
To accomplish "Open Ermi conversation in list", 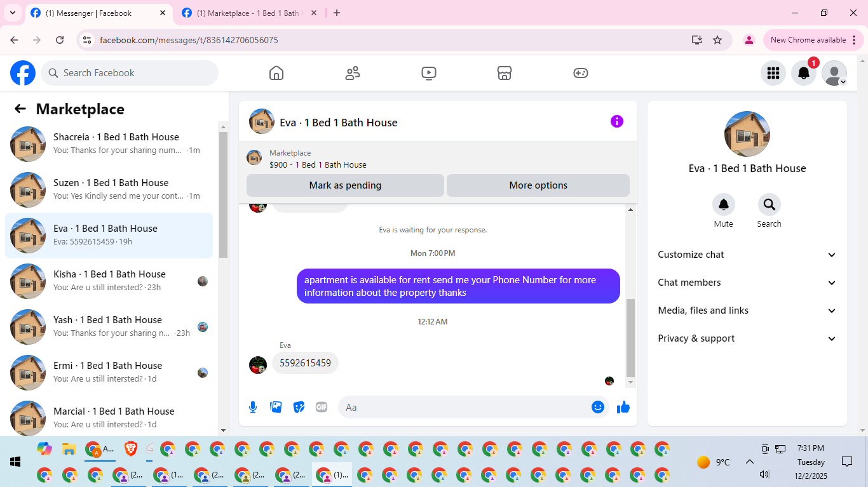I will (109, 373).
